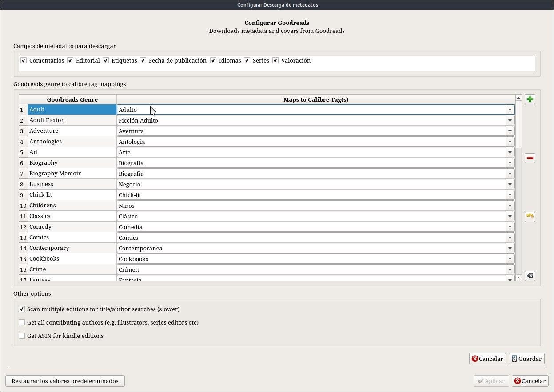Viewport: 554px width, 392px height.
Task: Select the Adventure genre cell
Action: tap(72, 131)
